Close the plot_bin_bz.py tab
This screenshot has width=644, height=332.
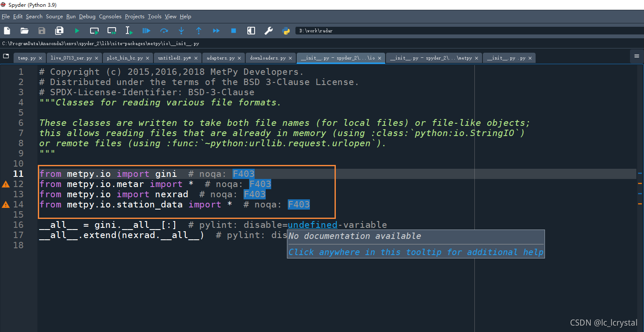[148, 58]
